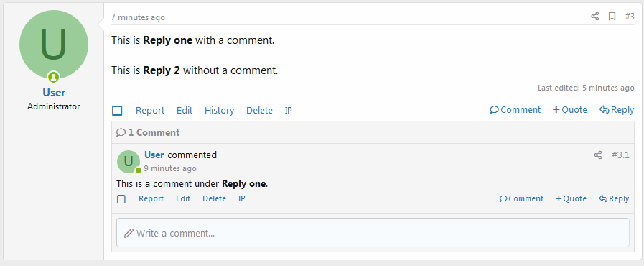The height and width of the screenshot is (266, 644).
Task: Click the share icon on comment #3.1
Action: 598,155
